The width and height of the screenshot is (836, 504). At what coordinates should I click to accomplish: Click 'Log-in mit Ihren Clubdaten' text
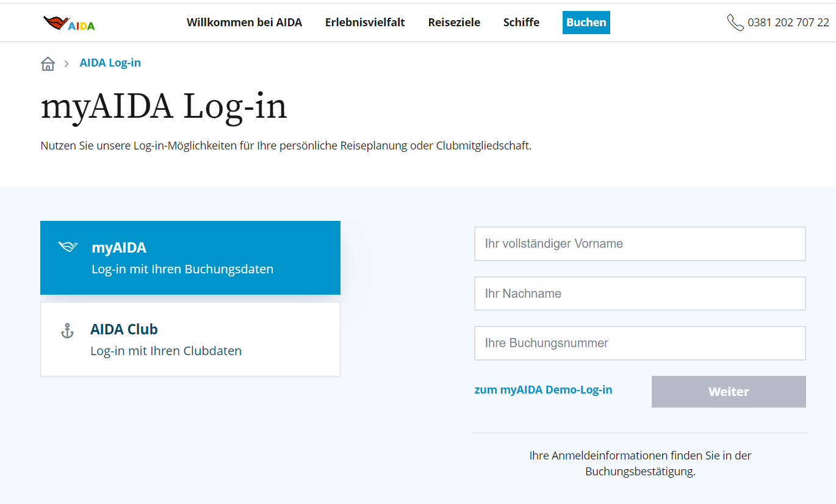tap(166, 351)
